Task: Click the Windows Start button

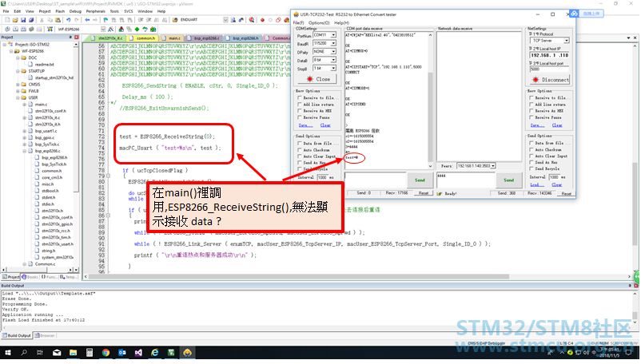Action: click(8, 353)
